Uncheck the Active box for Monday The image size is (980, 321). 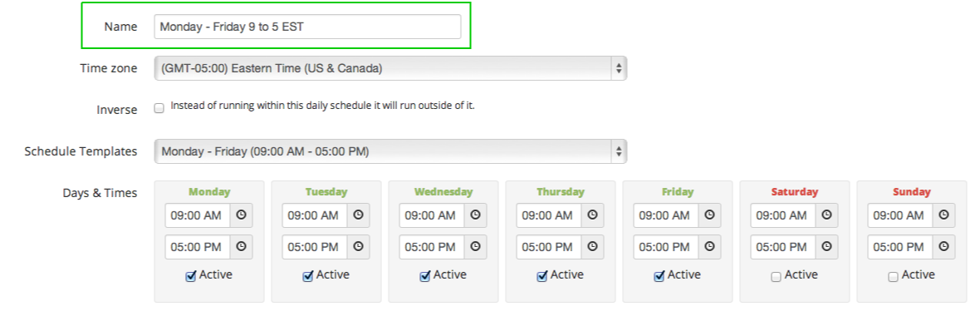click(x=191, y=277)
